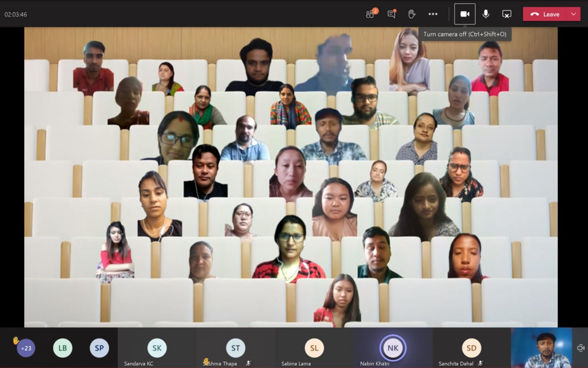Click the raise hand icon
The width and height of the screenshot is (588, 368).
click(x=412, y=14)
